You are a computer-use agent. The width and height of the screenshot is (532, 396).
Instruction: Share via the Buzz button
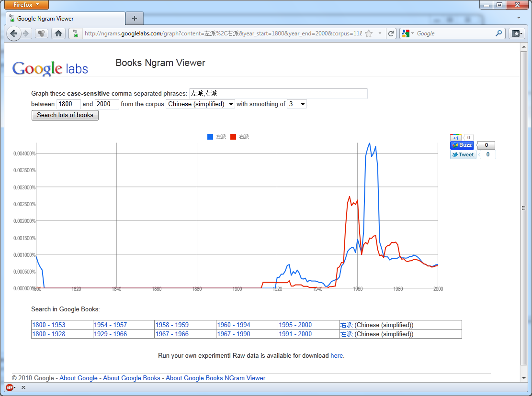point(462,145)
